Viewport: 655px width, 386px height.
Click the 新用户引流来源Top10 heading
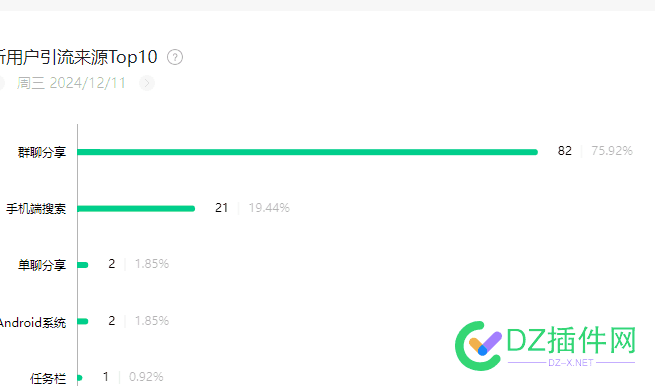point(79,57)
